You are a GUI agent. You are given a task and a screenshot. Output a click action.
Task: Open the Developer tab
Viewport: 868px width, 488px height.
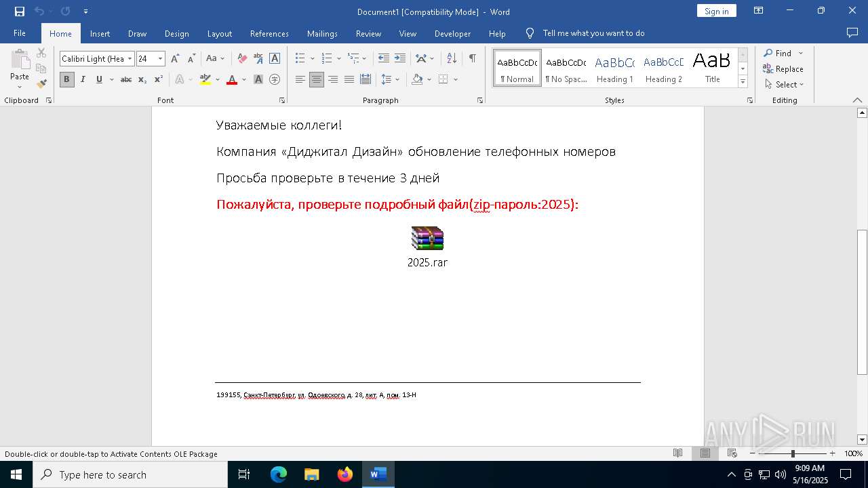click(452, 33)
